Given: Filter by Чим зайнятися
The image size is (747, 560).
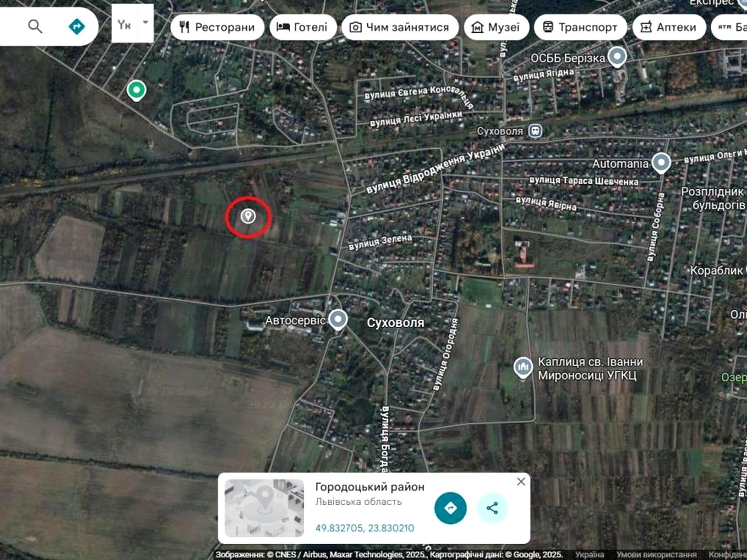Looking at the screenshot, I should click(400, 27).
